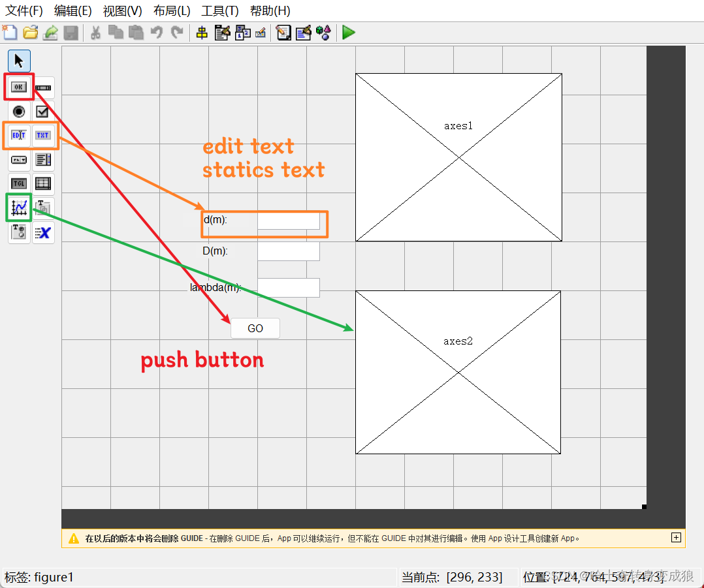Select the edit box next to lambda(m):
The height and width of the screenshot is (588, 704).
pos(289,288)
